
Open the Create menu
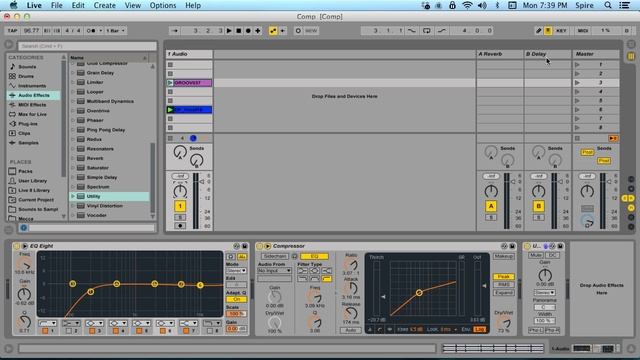coord(104,5)
